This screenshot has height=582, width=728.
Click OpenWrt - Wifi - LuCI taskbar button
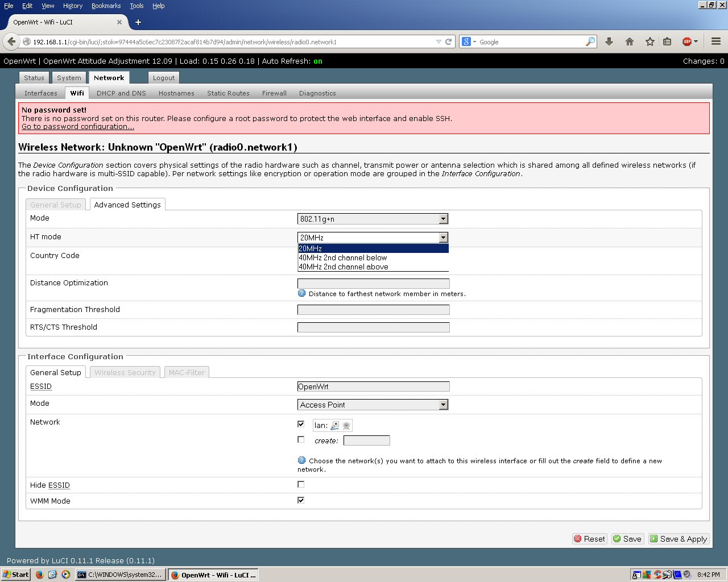click(x=213, y=575)
